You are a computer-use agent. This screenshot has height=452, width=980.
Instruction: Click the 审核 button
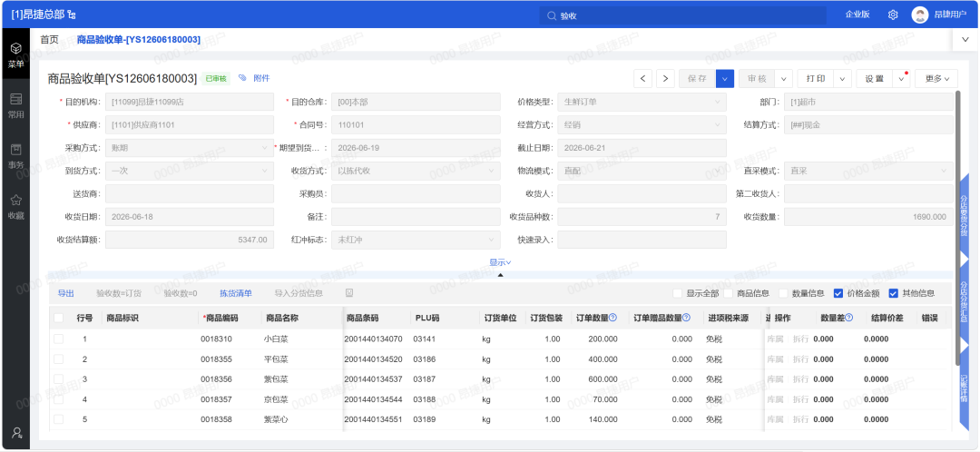pos(757,78)
